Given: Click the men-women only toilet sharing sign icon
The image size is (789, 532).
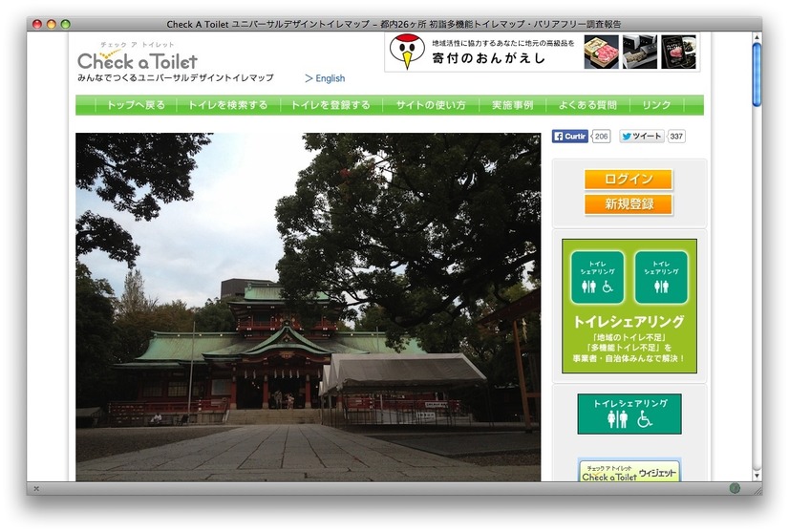Looking at the screenshot, I should click(x=661, y=277).
